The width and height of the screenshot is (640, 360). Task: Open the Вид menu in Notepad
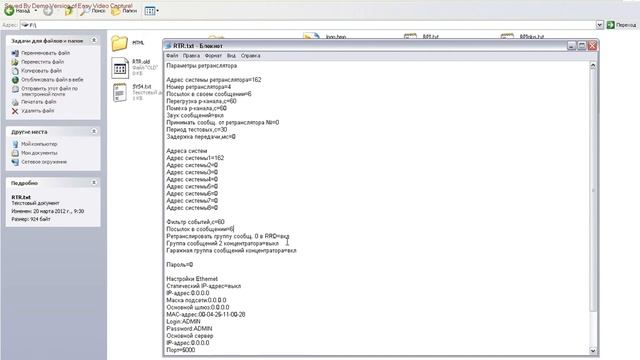click(231, 56)
